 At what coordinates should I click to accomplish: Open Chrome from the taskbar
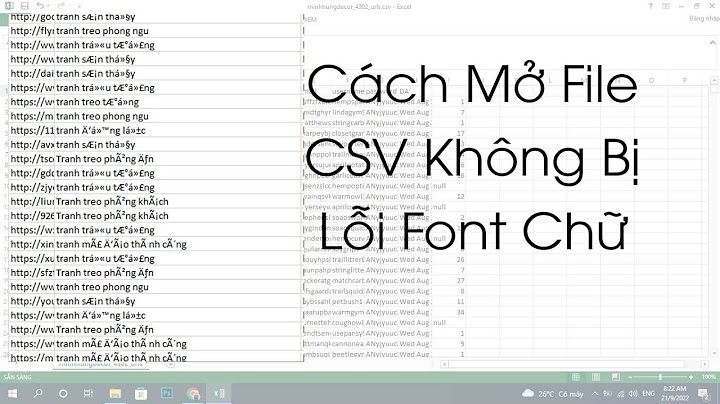(x=193, y=393)
